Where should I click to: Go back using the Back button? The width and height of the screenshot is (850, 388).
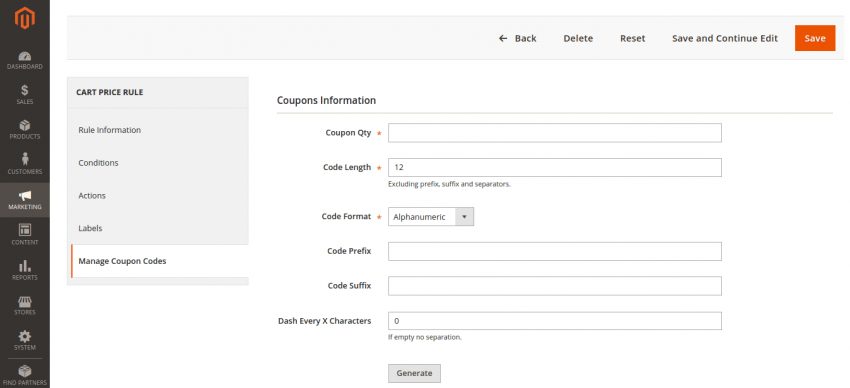pos(518,38)
